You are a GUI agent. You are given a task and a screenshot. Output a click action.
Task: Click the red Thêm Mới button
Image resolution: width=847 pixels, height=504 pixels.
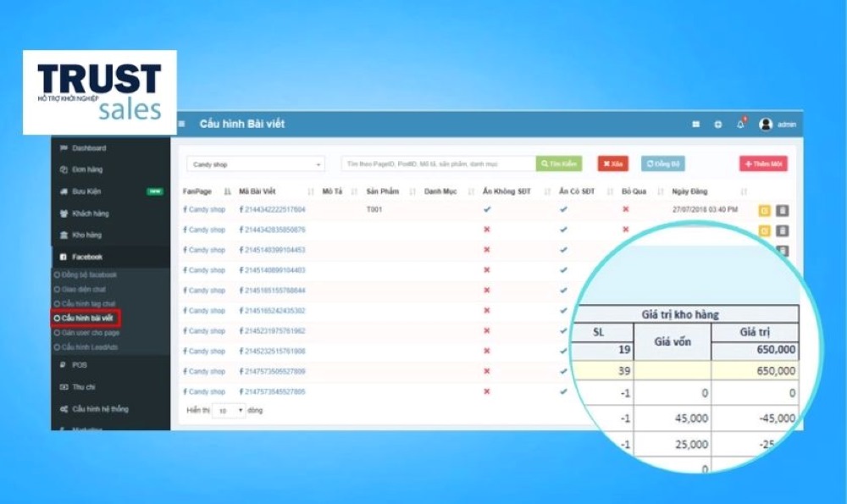click(762, 163)
